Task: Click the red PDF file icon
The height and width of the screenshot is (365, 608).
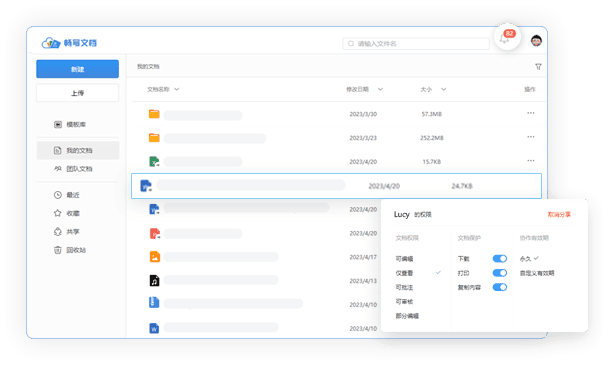Action: point(155,233)
